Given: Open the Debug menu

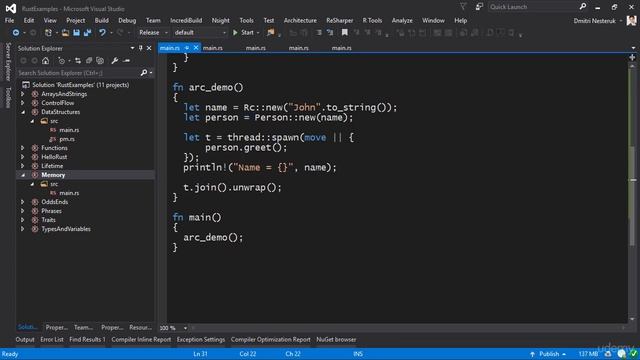Looking at the screenshot, I should pos(127,20).
